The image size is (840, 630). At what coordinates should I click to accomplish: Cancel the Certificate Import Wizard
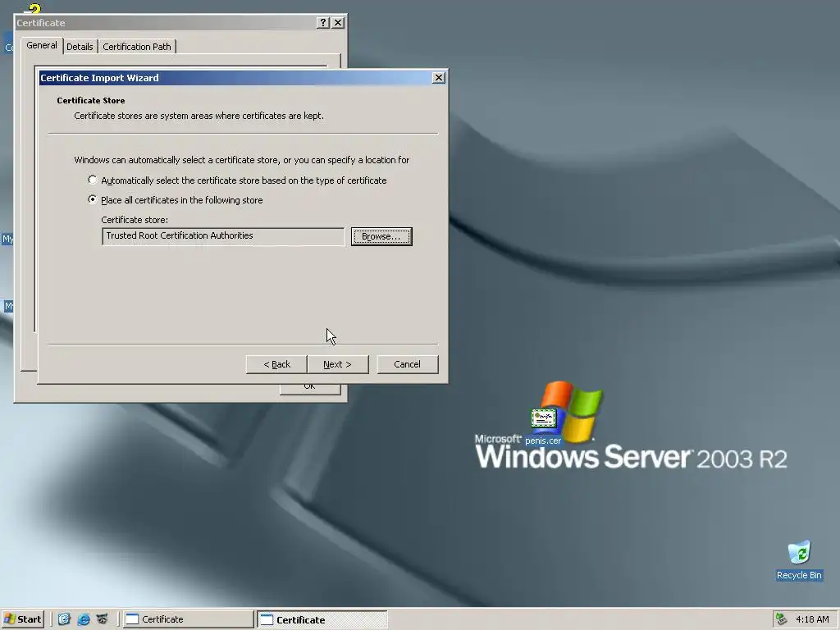point(407,364)
